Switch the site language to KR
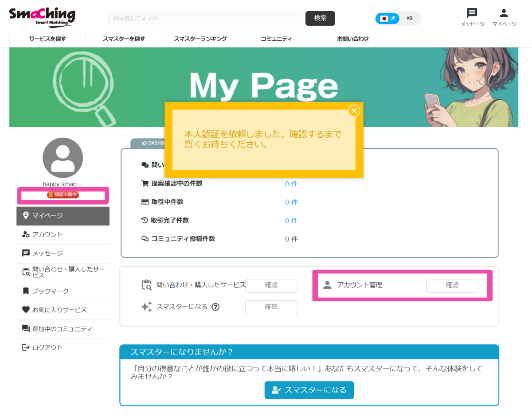This screenshot has height=417, width=532. [x=409, y=19]
